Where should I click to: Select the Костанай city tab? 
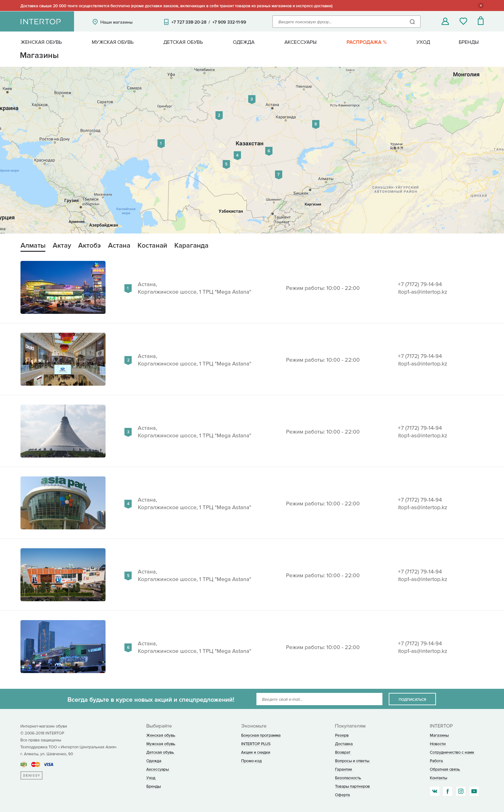coord(152,246)
